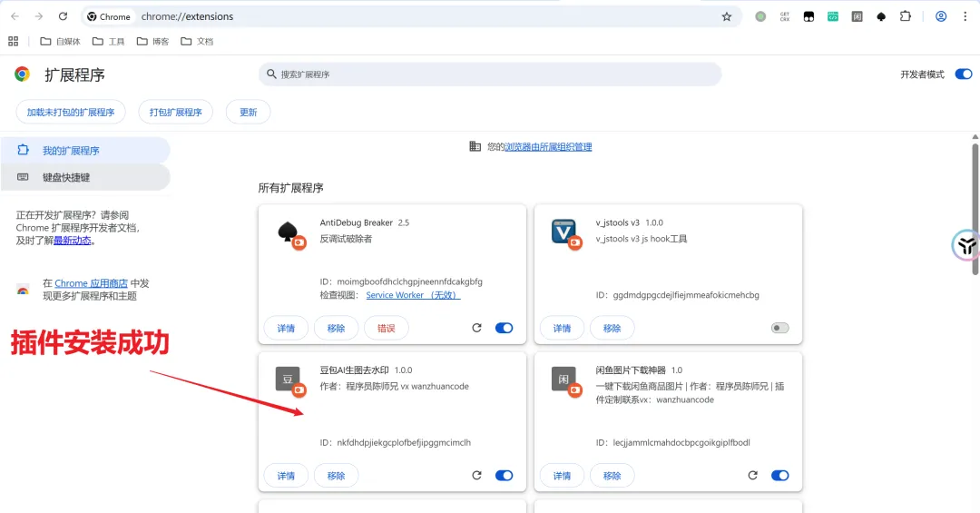Open 豆包AI生图去水印 详情
Screen dimensions: 980x513
(286, 476)
